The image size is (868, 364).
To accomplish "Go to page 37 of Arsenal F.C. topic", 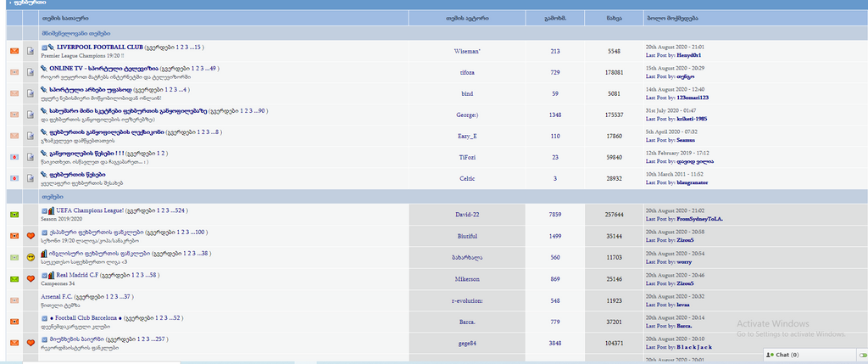I will click(127, 296).
